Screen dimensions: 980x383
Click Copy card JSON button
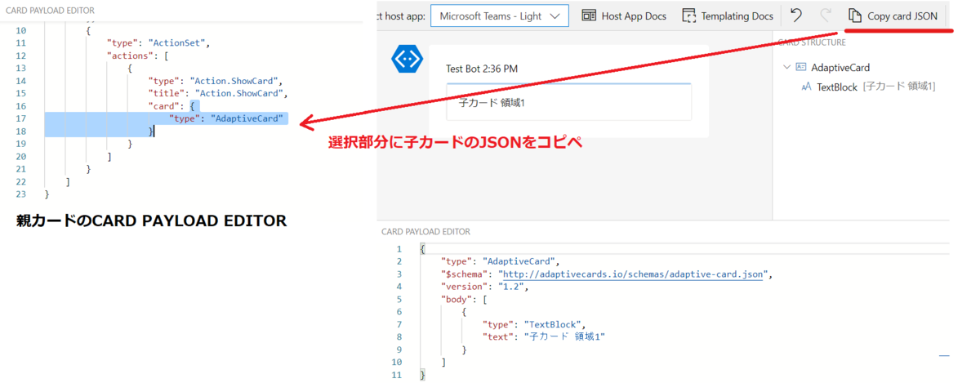pos(893,16)
